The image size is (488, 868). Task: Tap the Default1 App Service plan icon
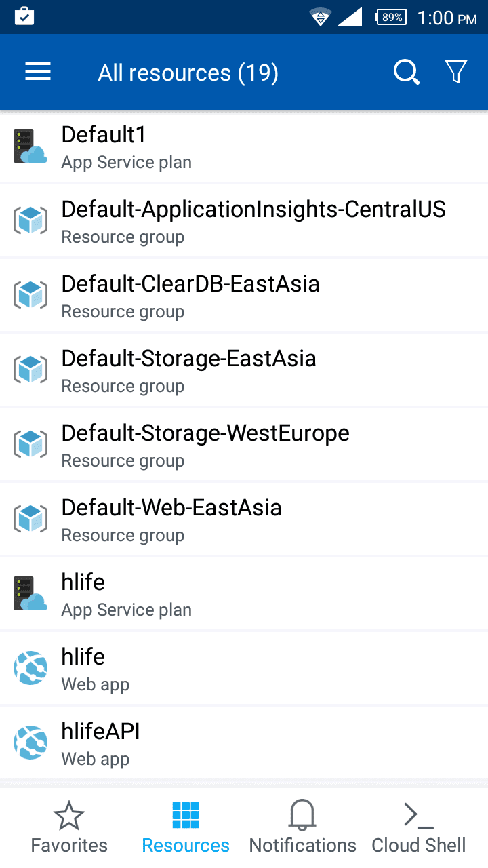(30, 146)
